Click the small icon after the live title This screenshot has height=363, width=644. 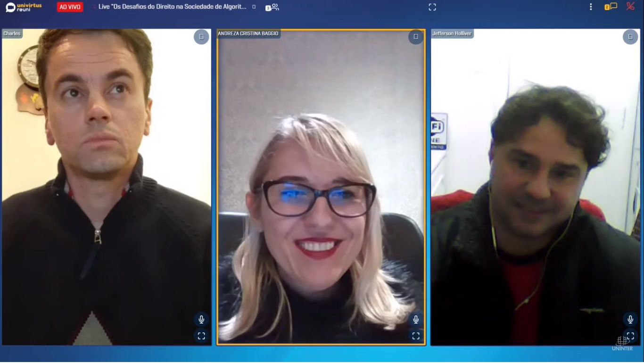pyautogui.click(x=254, y=7)
